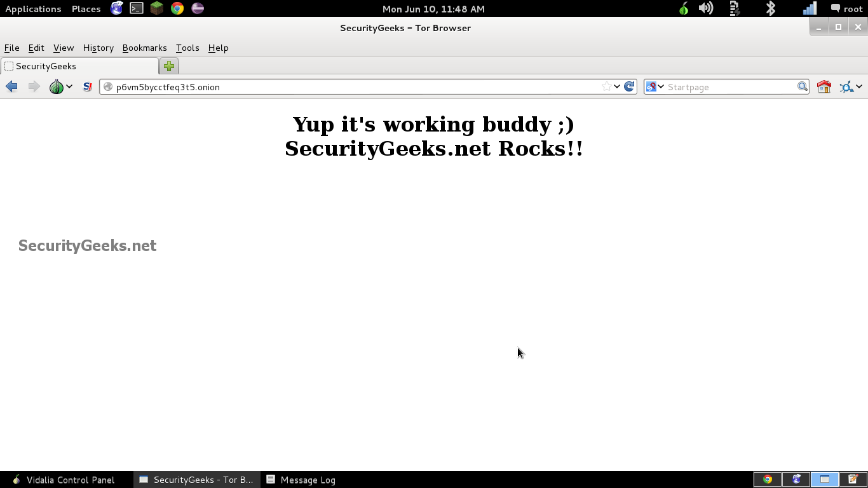Click the NoScript S icon
The width and height of the screenshot is (868, 488).
88,86
